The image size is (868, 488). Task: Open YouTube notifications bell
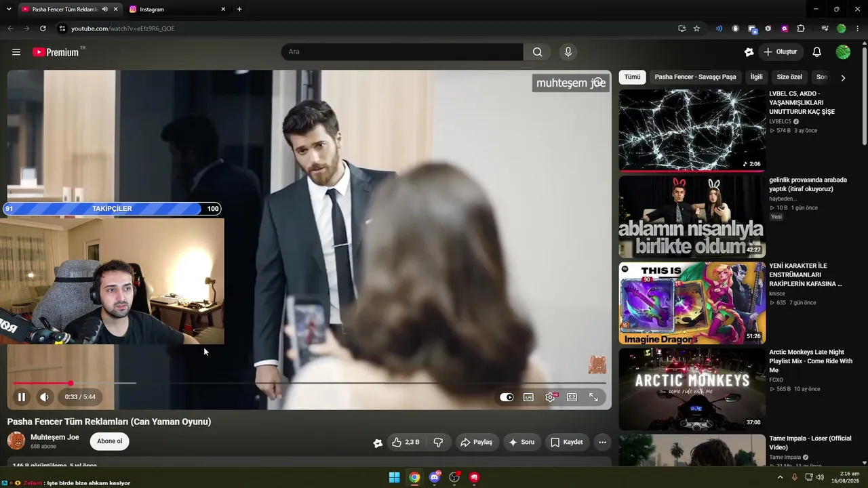pos(817,52)
